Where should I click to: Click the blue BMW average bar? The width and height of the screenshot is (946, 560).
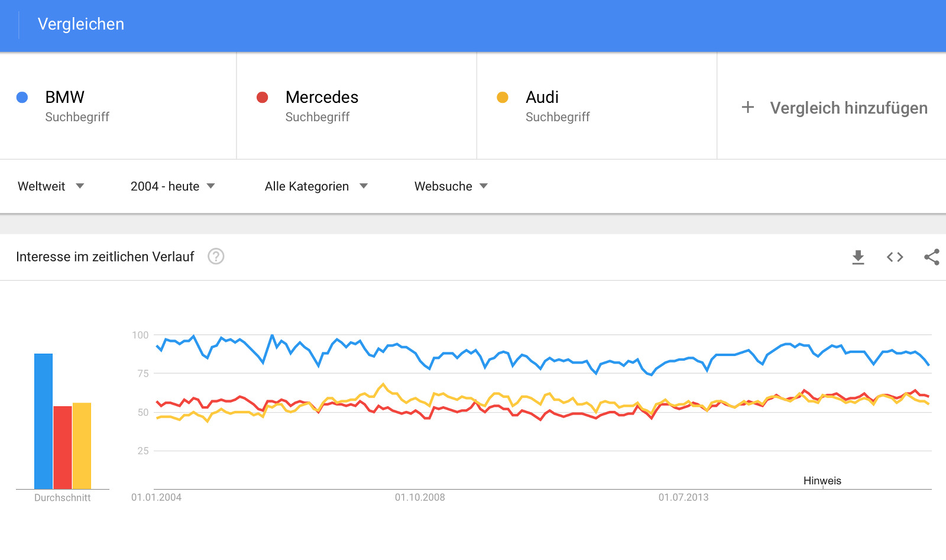pos(44,421)
